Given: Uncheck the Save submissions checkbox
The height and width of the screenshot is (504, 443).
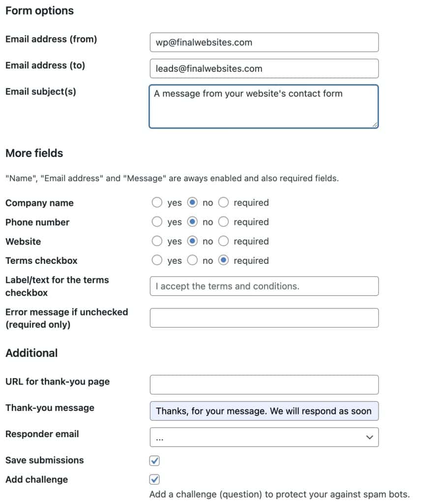Looking at the screenshot, I should click(155, 461).
